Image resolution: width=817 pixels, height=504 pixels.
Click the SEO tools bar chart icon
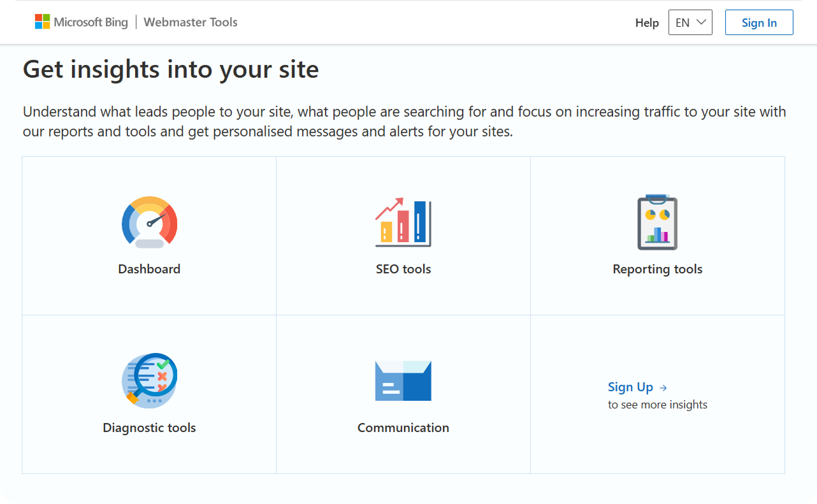tap(403, 222)
